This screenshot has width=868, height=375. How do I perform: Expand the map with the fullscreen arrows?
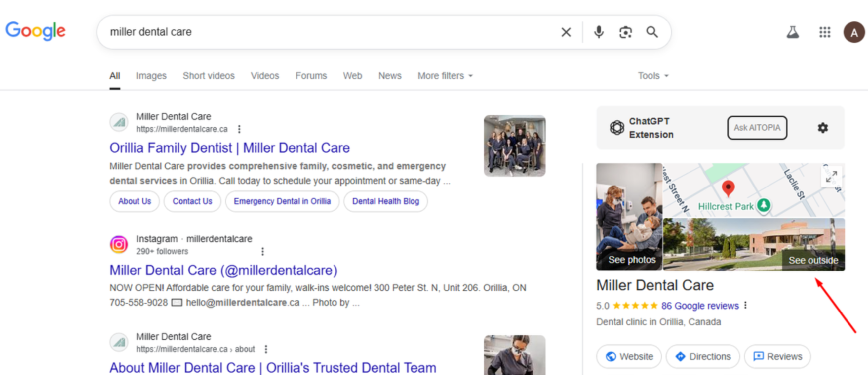(832, 176)
